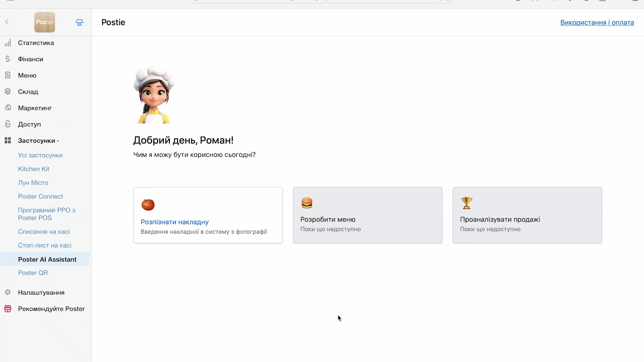Click the Розробити меню burger card

tap(367, 215)
